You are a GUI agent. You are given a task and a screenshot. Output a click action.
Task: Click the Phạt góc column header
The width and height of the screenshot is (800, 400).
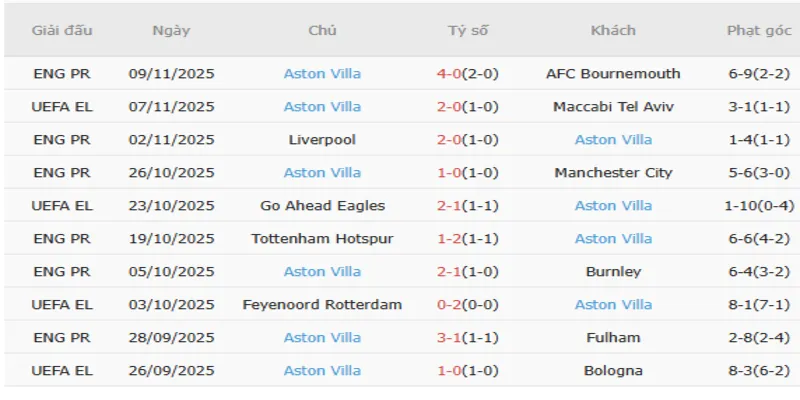coord(757,30)
